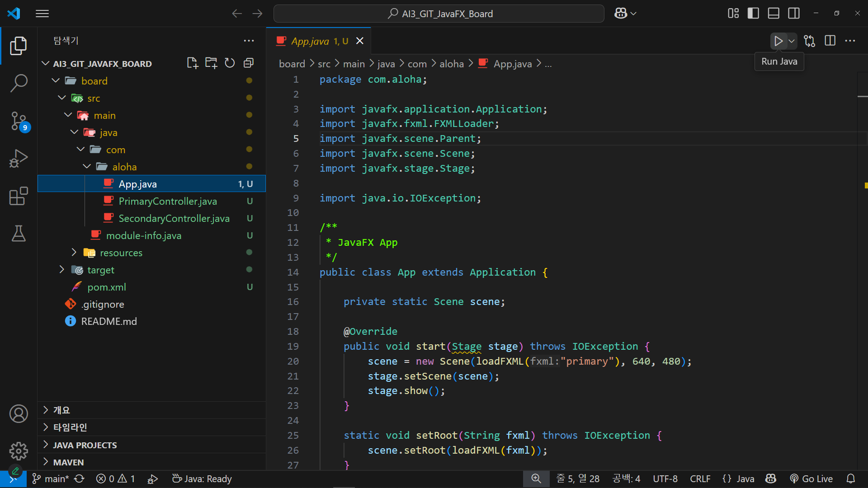Expand the target folder

(61, 269)
